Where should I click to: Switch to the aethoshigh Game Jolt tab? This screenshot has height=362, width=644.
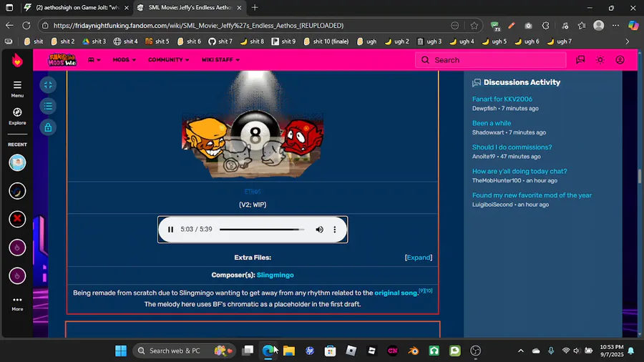point(77,7)
